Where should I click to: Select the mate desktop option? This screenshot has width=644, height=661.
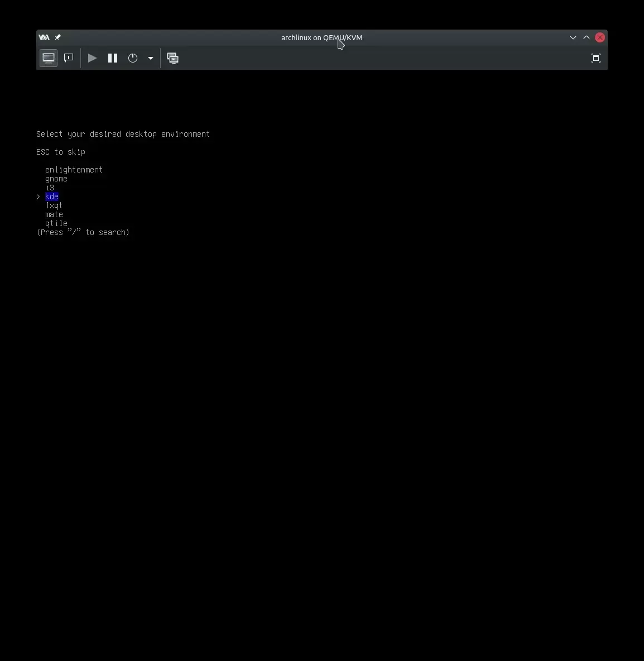coord(54,214)
